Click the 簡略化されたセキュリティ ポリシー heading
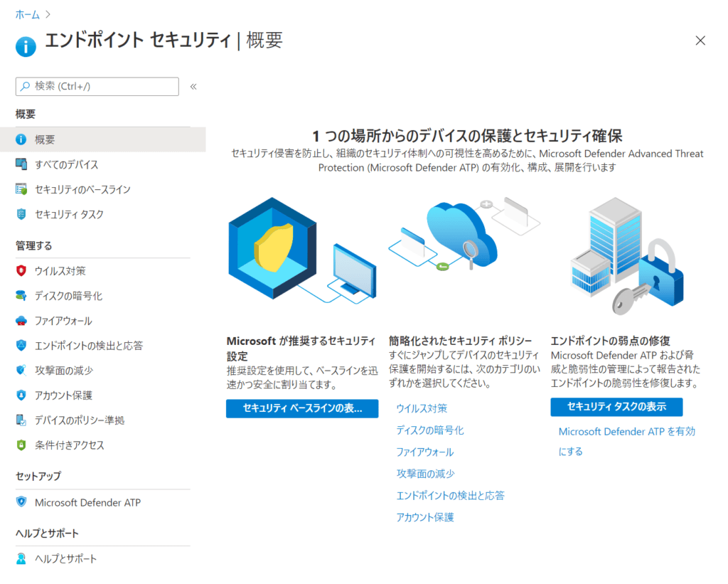728x584 pixels. tap(460, 341)
